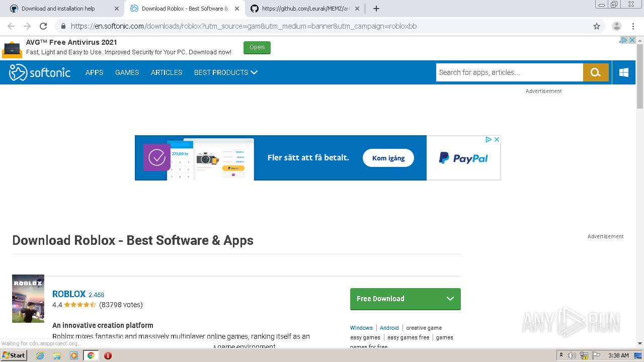This screenshot has height=362, width=644.
Task: Click the page vertical scrollbar thumb
Action: (x=640, y=76)
